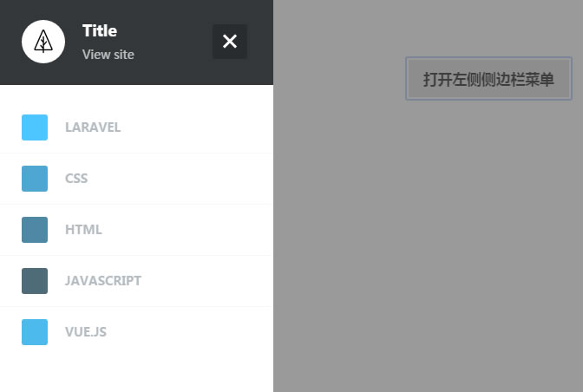Choose the HTML menu item
583x392 pixels.
tap(136, 230)
